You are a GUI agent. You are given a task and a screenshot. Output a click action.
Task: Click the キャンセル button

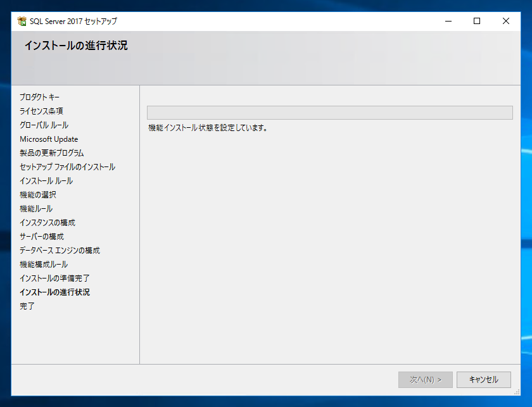[483, 380]
